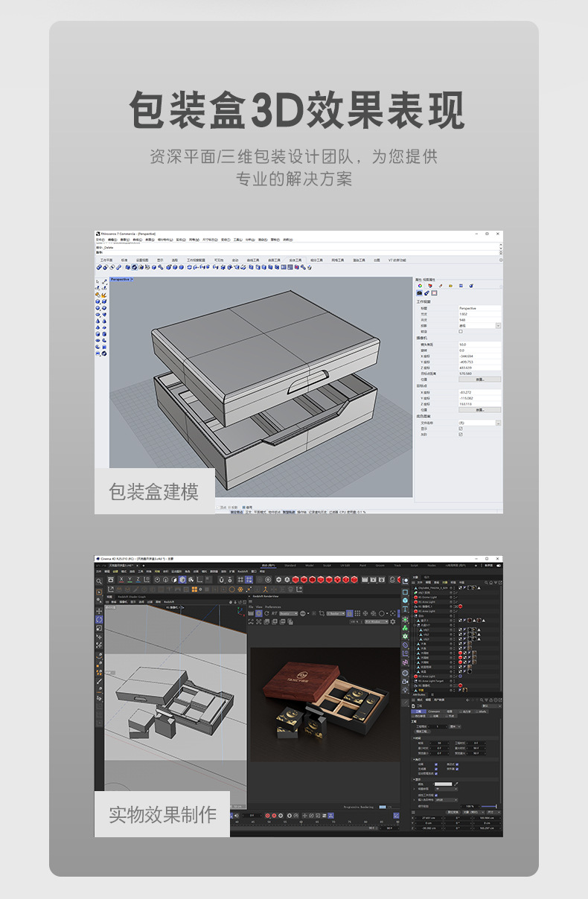Screen dimensions: 588x899
Task: Open the Beauty dropdown in Redshift RenderView
Action: pyautogui.click(x=287, y=613)
